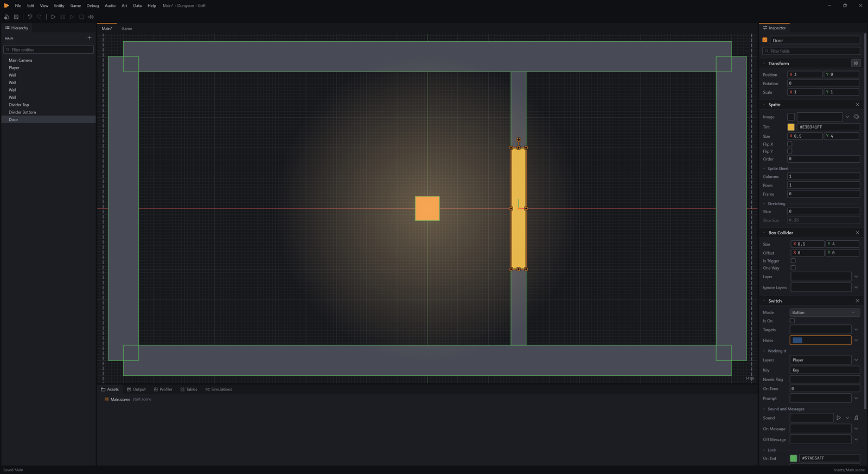Open the Ignore Layers dropdown arrow
The image size is (868, 474).
click(856, 288)
